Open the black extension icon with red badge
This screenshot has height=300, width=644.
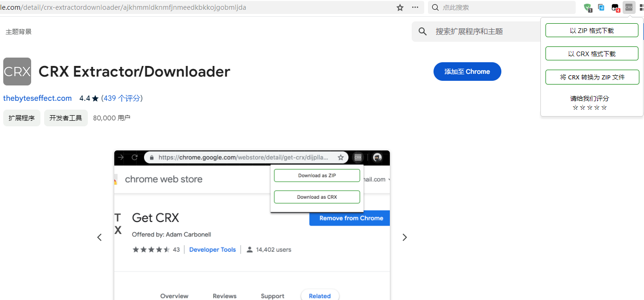click(x=615, y=8)
